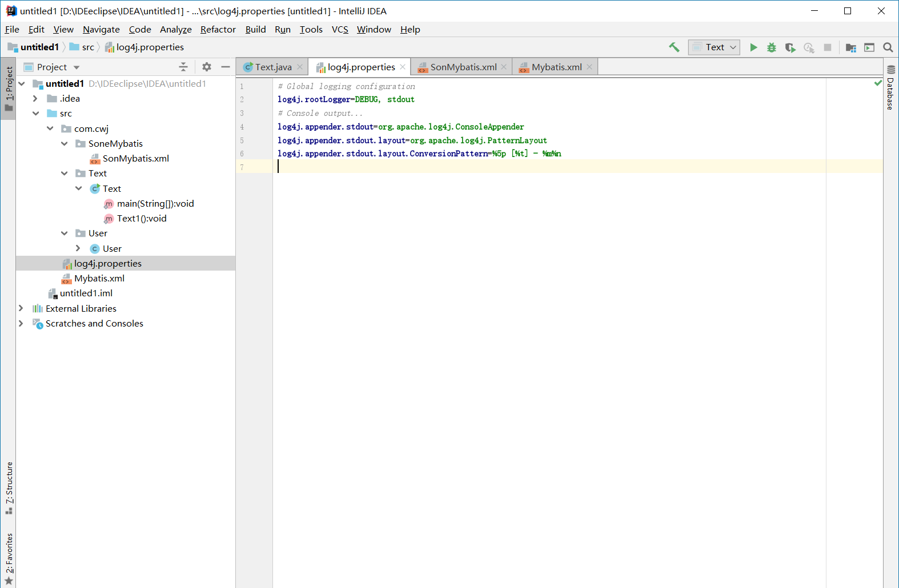899x588 pixels.
Task: Open Project Structure icon
Action: pos(851,47)
